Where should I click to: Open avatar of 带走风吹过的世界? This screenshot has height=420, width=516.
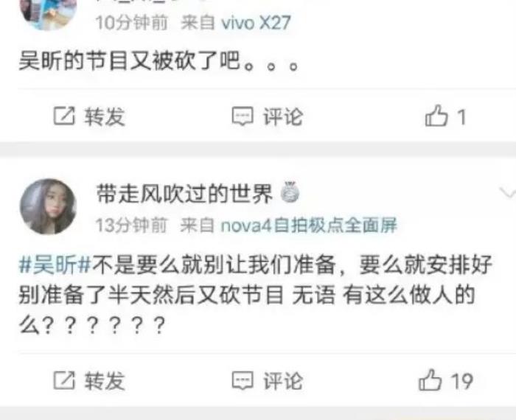click(48, 206)
